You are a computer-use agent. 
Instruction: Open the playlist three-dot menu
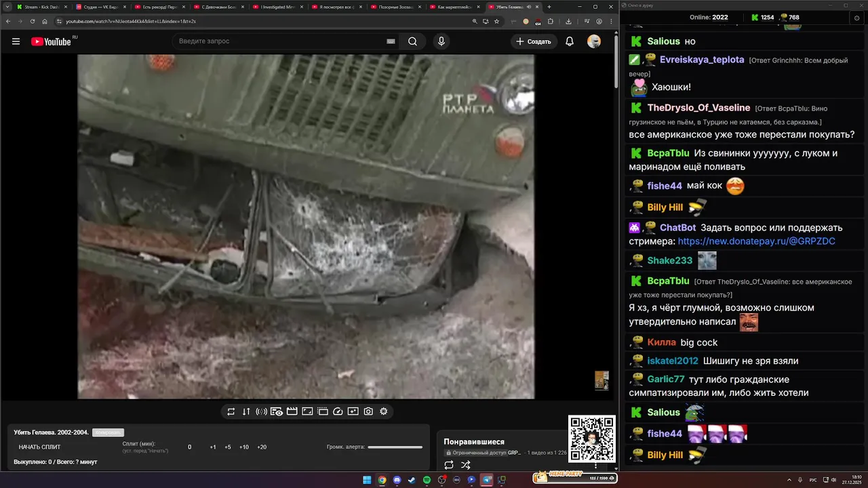(x=596, y=465)
